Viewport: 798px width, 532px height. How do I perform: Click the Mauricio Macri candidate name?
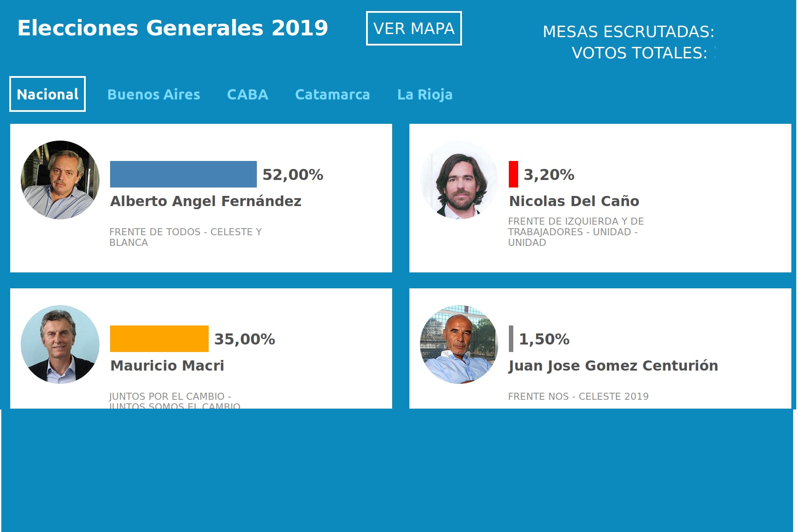[167, 366]
